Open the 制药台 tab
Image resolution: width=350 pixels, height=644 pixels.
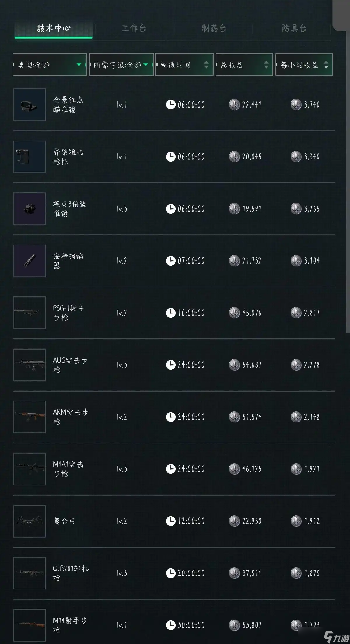[x=214, y=29]
